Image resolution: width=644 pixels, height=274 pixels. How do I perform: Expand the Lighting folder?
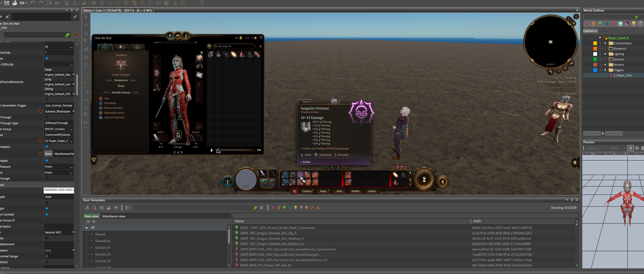coord(605,54)
